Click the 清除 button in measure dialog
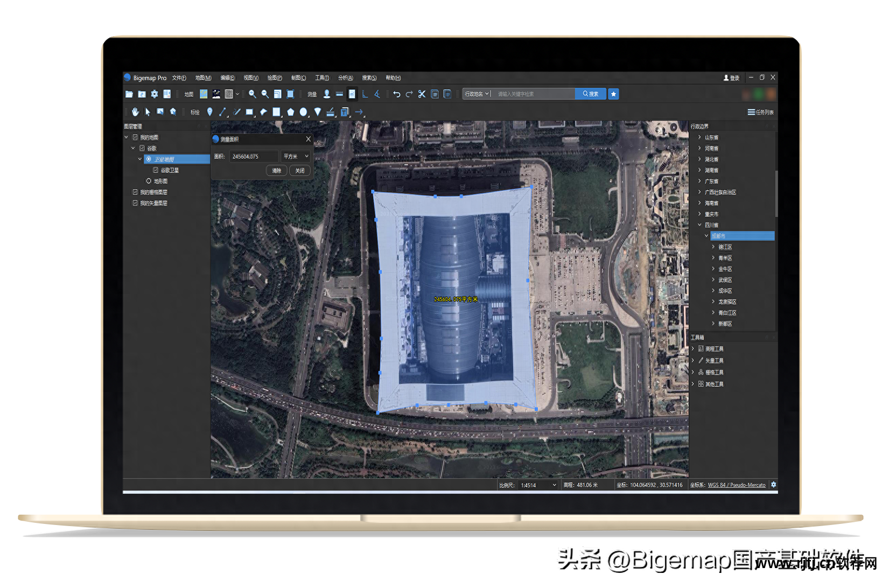Image resolution: width=882 pixels, height=588 pixels. click(276, 171)
